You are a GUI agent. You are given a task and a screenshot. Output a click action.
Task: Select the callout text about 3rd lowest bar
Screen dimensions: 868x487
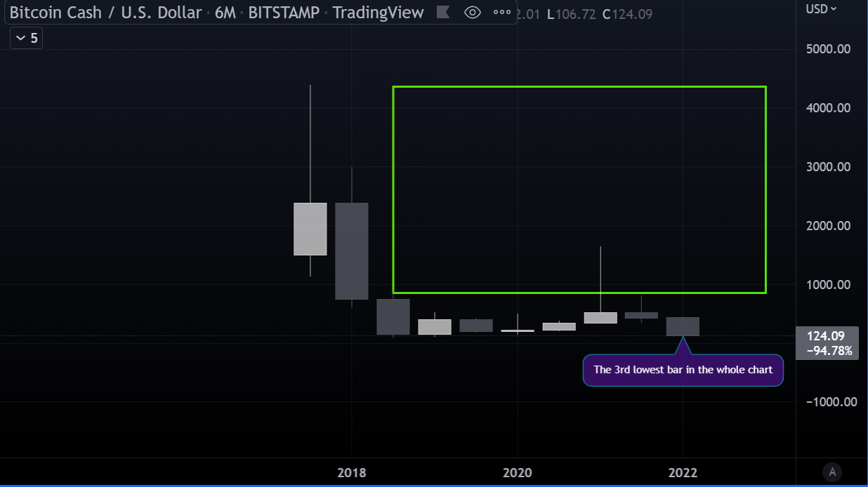[x=683, y=370]
